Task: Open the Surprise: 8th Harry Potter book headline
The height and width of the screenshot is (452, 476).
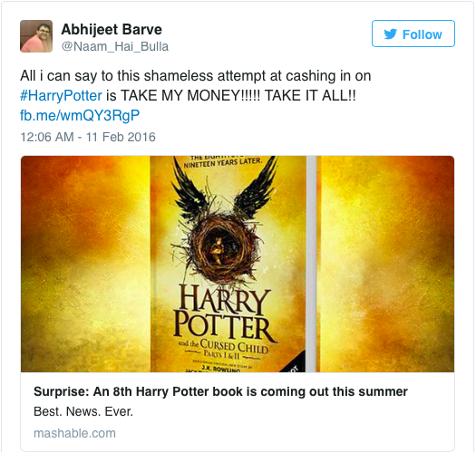Action: [x=220, y=391]
